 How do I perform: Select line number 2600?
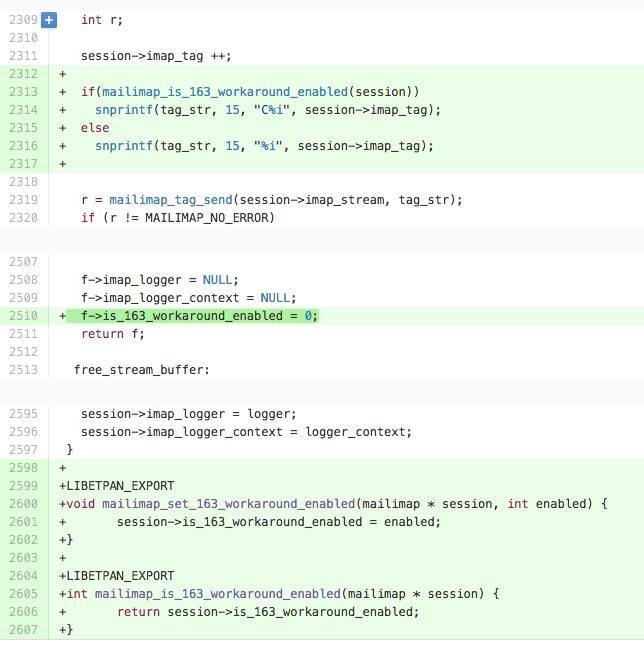click(23, 504)
